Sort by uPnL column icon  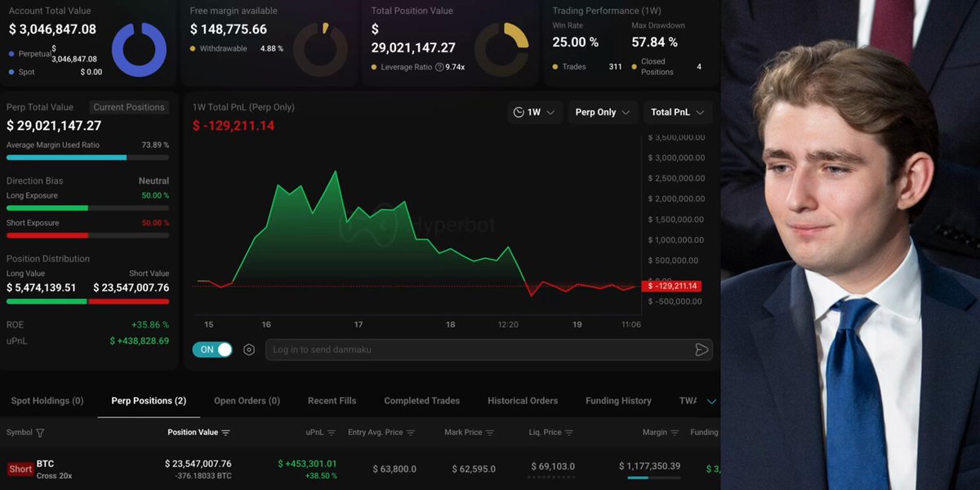click(x=333, y=433)
